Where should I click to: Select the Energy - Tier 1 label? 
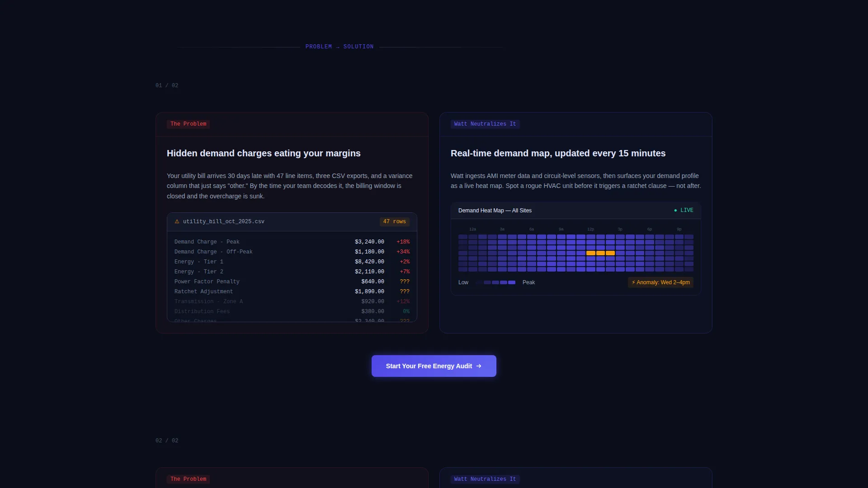click(x=199, y=262)
